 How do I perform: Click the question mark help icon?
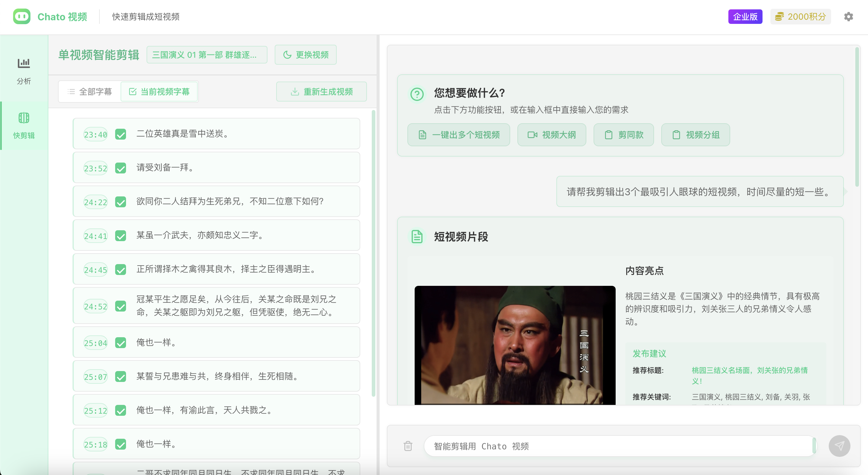click(417, 94)
